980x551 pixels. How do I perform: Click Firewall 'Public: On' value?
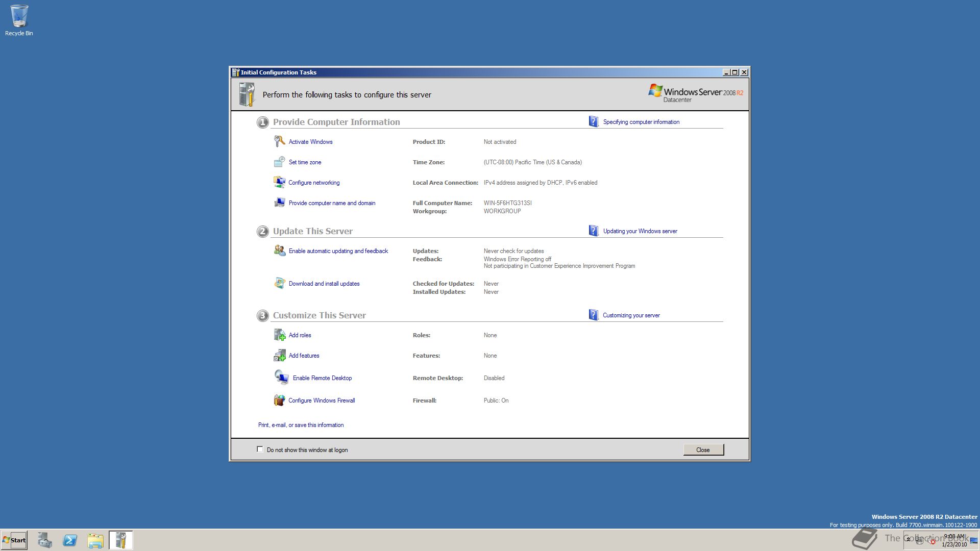click(496, 400)
